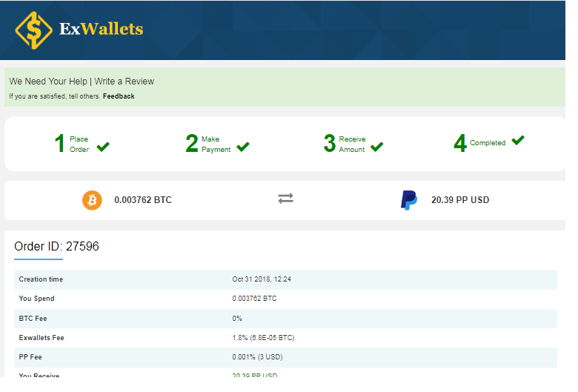The image size is (578, 392).
Task: Click the Exwallets Fee row label
Action: point(41,337)
